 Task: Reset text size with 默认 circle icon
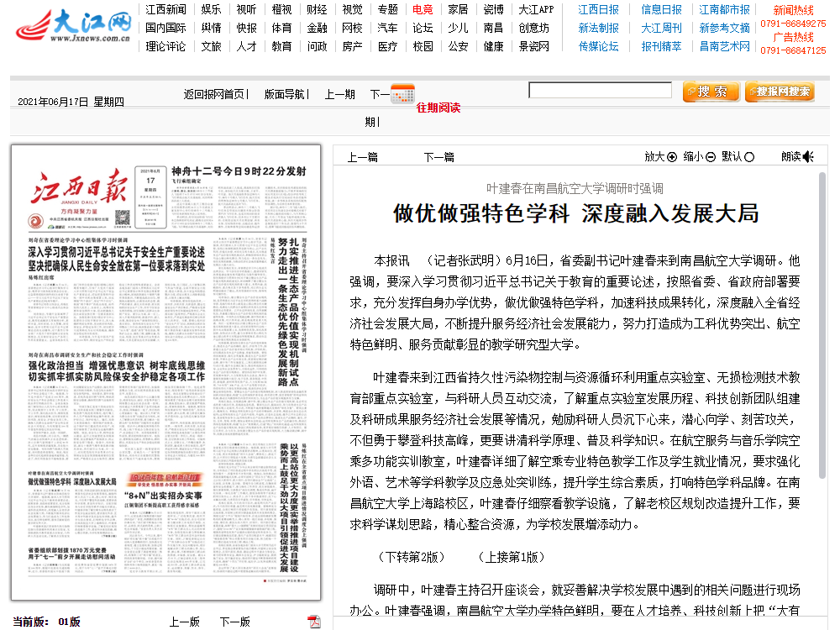tap(749, 157)
